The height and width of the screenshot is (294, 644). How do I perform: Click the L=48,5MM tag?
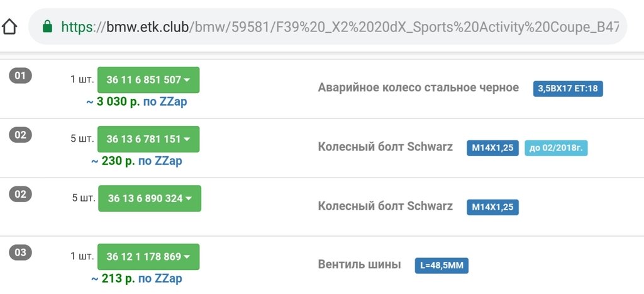click(x=441, y=266)
